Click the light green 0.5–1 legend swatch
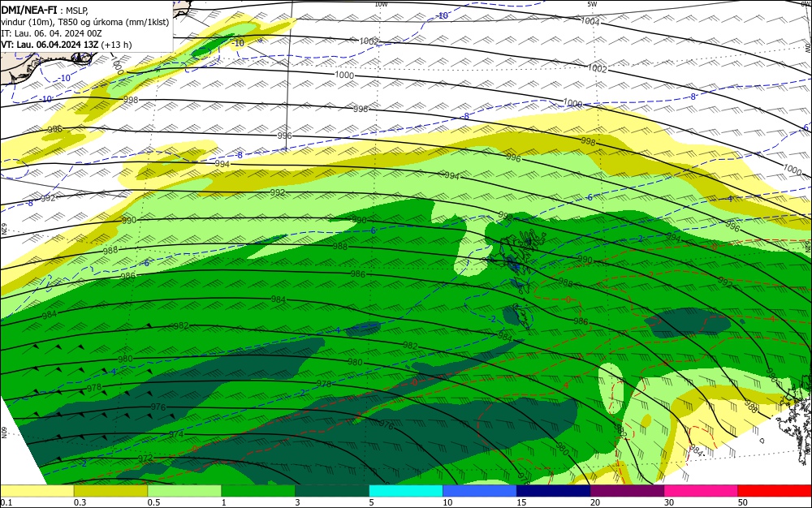The image size is (812, 508). (184, 491)
